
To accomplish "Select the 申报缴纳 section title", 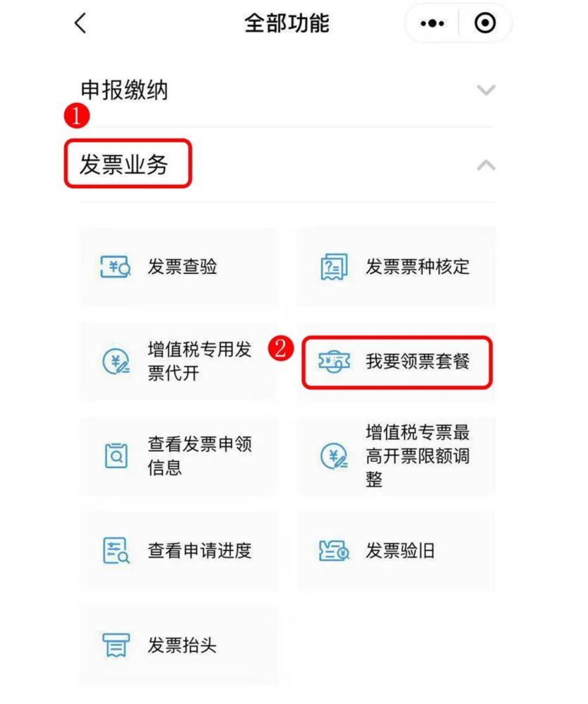I will 125,90.
